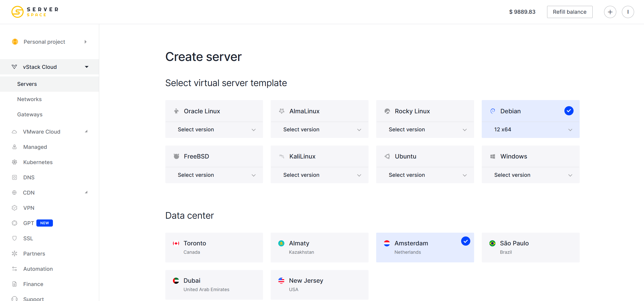Viewport: 644px width, 301px height.
Task: Click the AlmaLinux logo icon
Action: tap(282, 111)
